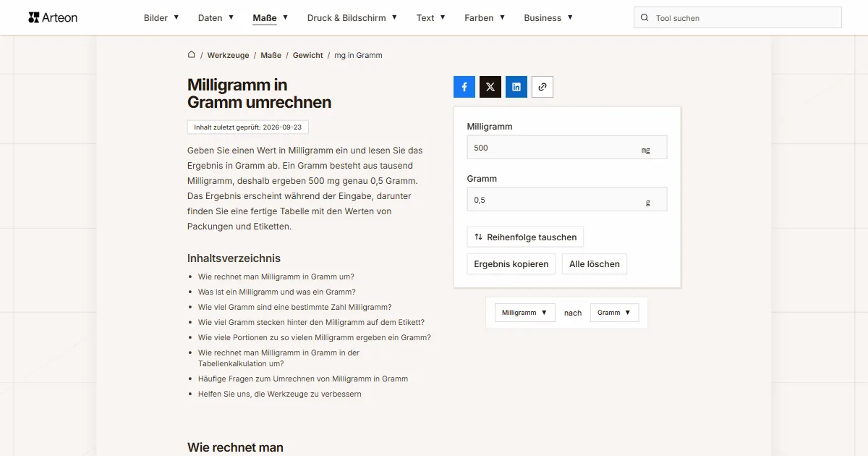This screenshot has width=868, height=456.
Task: Open the Maße menu
Action: tap(271, 17)
